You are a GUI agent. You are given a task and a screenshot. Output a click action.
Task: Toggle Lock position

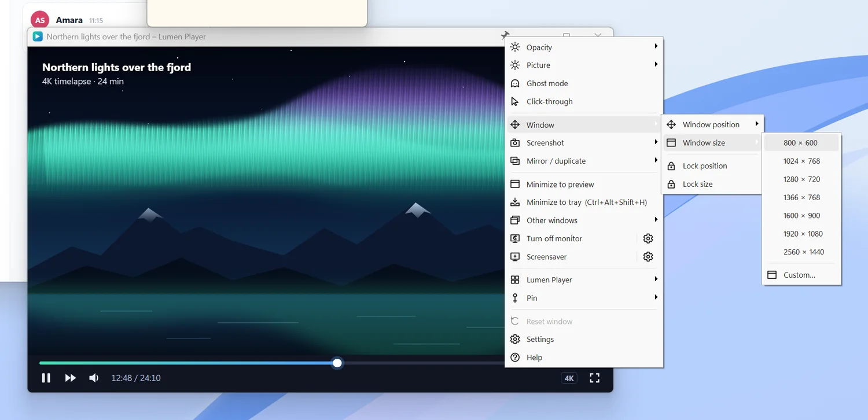pyautogui.click(x=712, y=166)
